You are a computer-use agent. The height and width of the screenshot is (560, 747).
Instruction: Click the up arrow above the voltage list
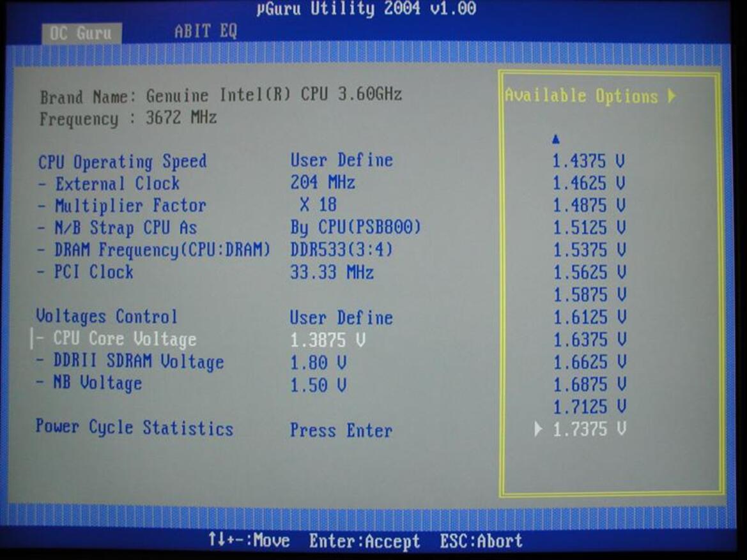coord(555,140)
